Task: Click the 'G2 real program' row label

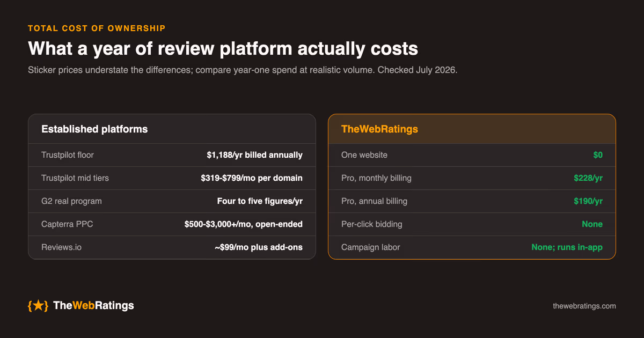Action: tap(71, 201)
